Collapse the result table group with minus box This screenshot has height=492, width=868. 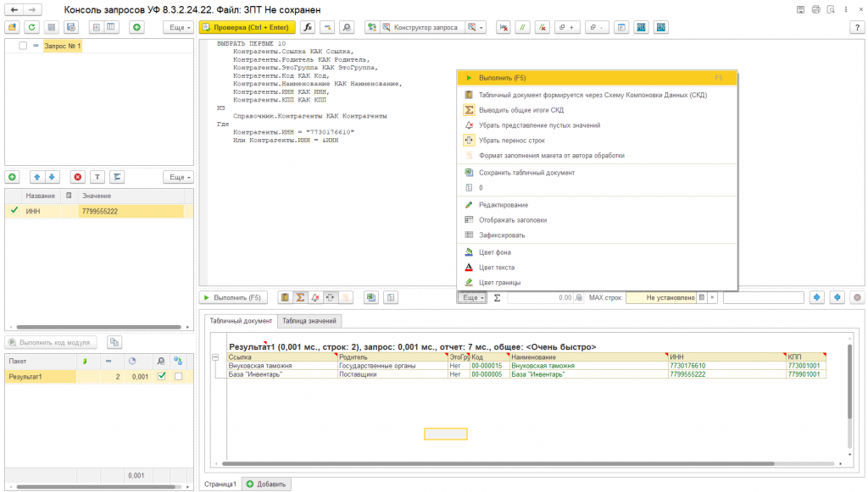click(x=214, y=357)
